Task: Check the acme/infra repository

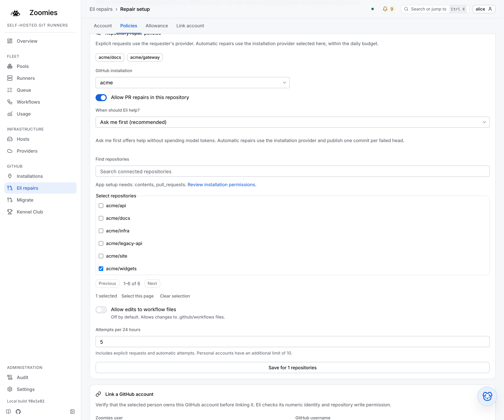Action: click(101, 231)
